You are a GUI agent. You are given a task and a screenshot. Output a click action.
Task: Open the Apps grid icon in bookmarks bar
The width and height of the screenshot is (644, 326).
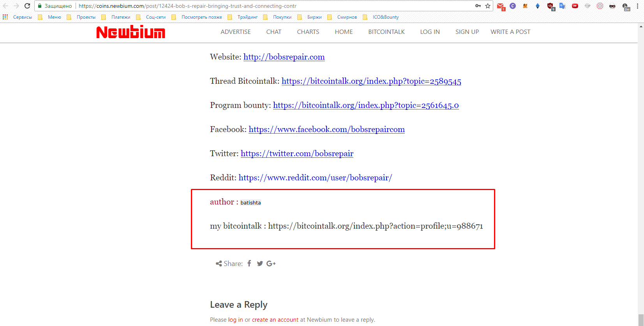click(x=5, y=17)
